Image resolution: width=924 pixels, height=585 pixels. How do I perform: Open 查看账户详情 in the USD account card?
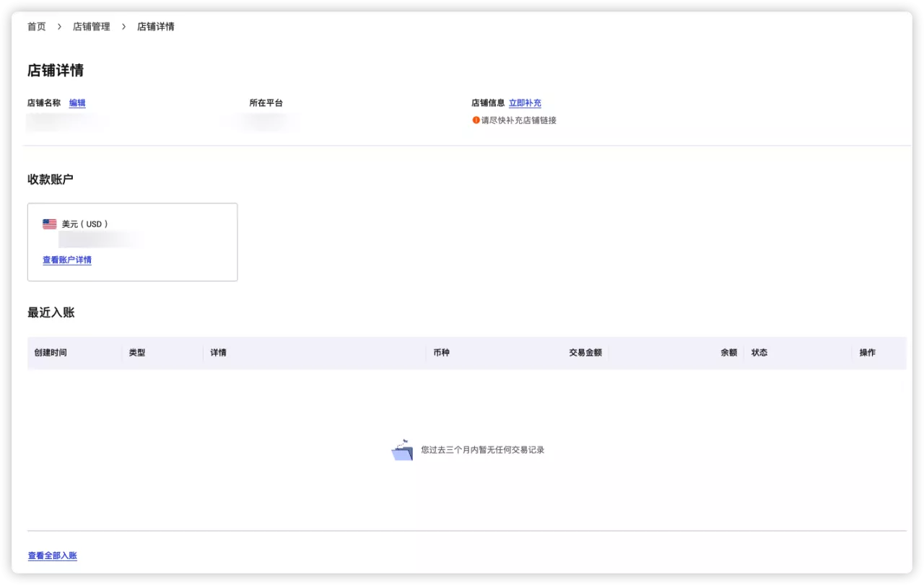tap(67, 260)
